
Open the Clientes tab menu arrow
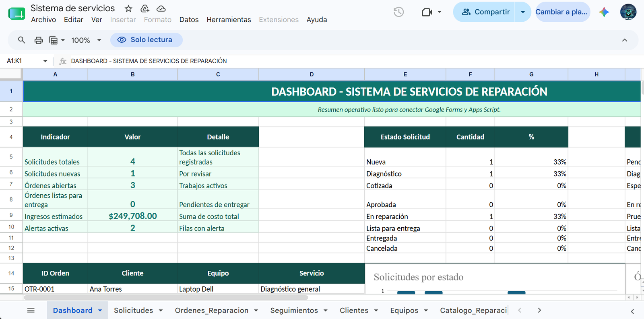376,311
